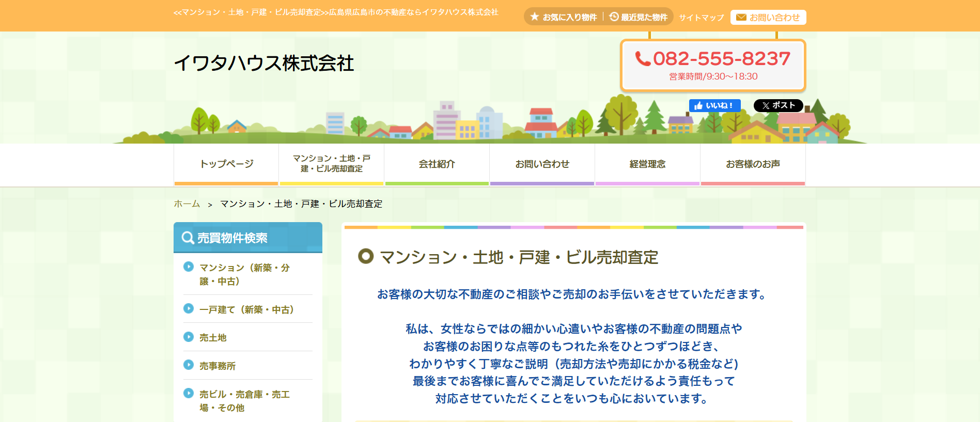Screen dimensions: 980x422
Task: Click arrow bullet next to 売ビル・売倉庫
Action: 189,393
